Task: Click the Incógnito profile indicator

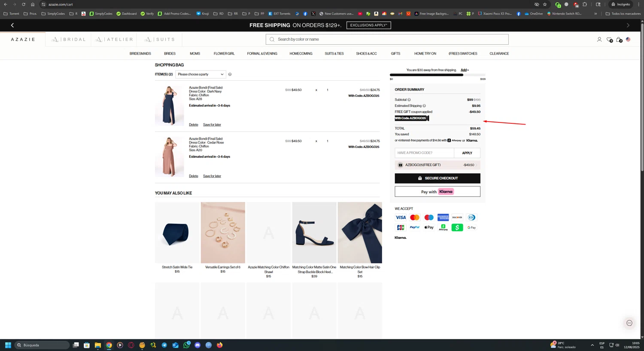Action: click(x=621, y=4)
